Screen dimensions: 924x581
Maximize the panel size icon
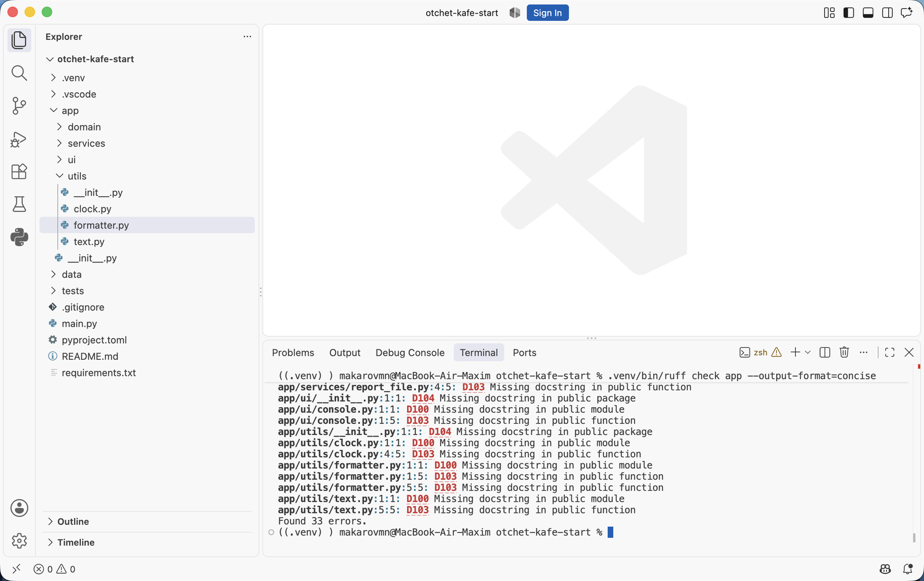click(x=889, y=352)
